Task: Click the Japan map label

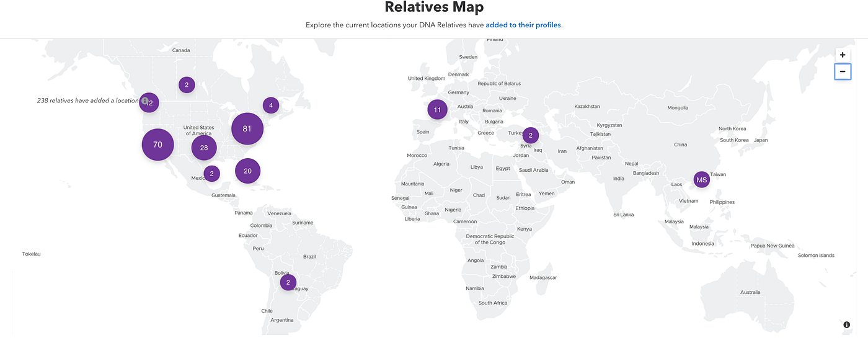Action: pos(761,140)
